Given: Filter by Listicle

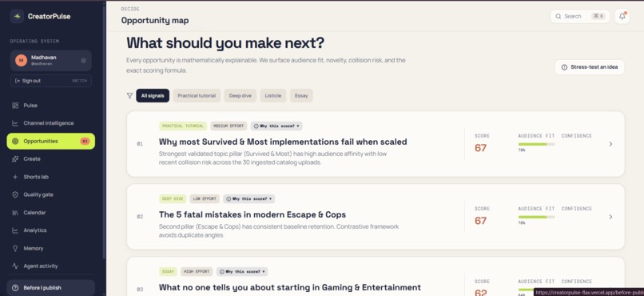Looking at the screenshot, I should coord(273,96).
